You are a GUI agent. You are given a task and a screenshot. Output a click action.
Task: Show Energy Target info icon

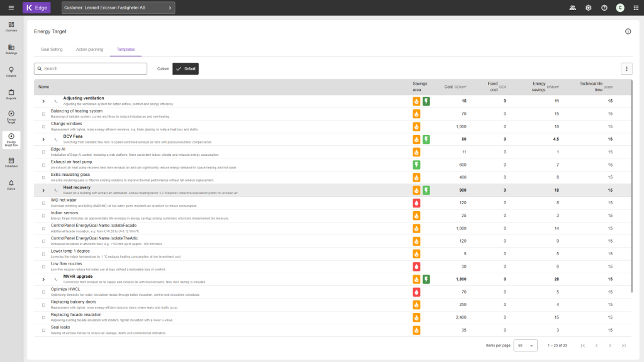[x=628, y=31]
